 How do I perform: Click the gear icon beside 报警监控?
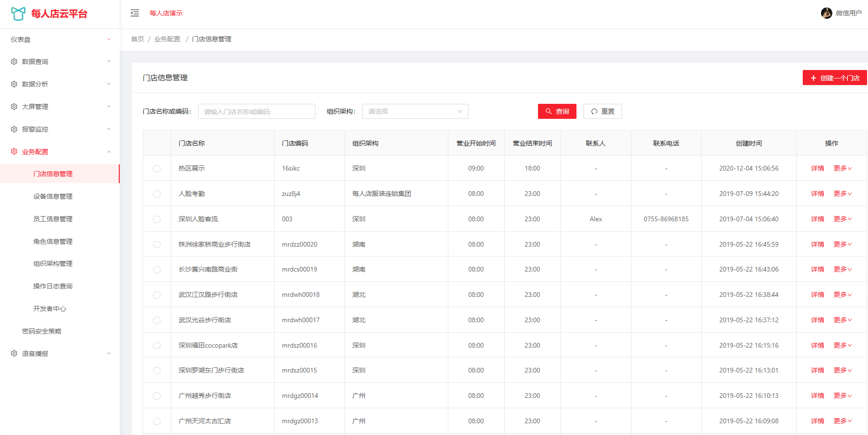[14, 129]
